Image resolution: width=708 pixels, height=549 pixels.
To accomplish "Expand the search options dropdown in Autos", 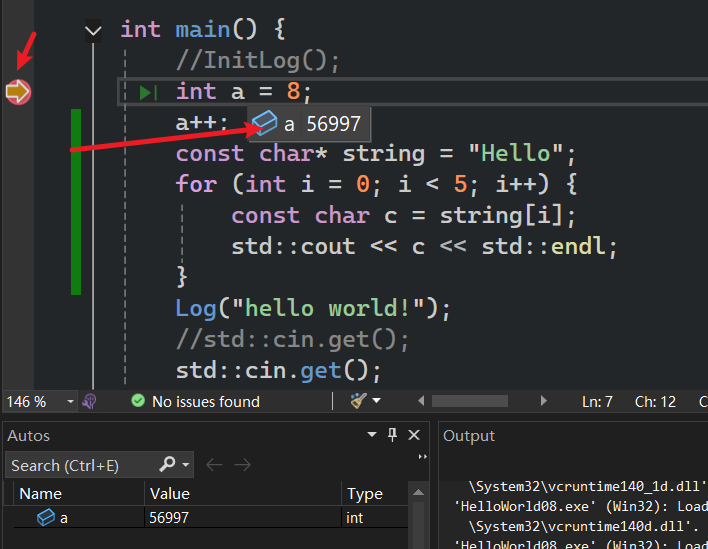I will [186, 465].
